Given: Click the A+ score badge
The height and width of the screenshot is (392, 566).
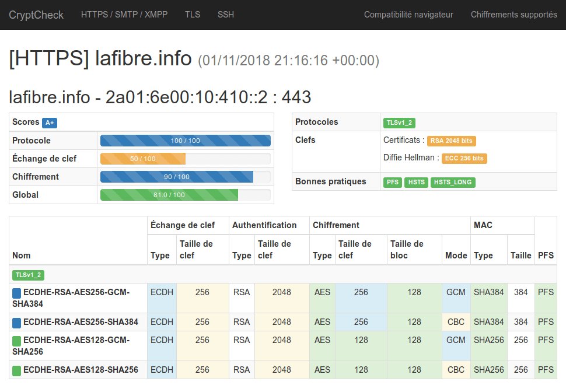Looking at the screenshot, I should [50, 123].
